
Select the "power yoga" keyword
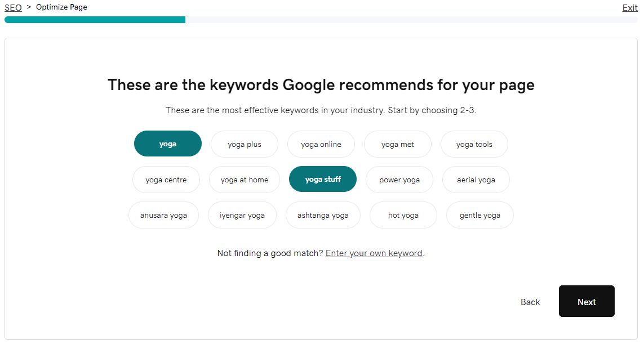[x=399, y=179]
